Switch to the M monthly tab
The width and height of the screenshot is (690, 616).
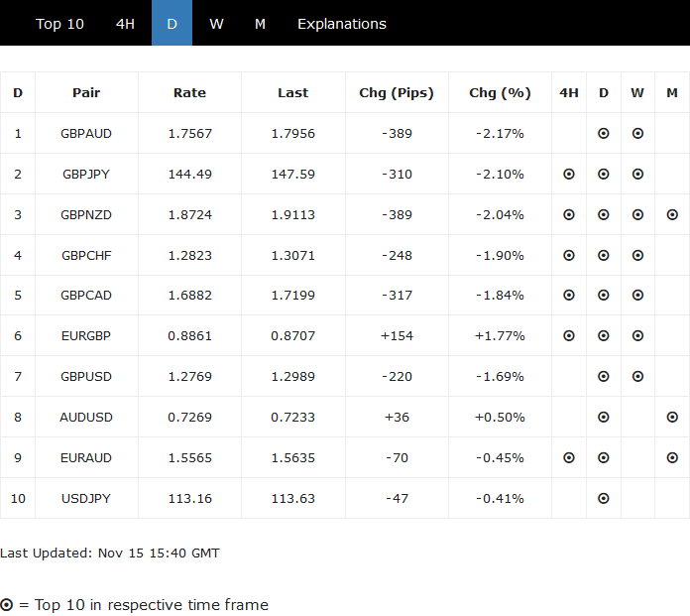tap(260, 24)
